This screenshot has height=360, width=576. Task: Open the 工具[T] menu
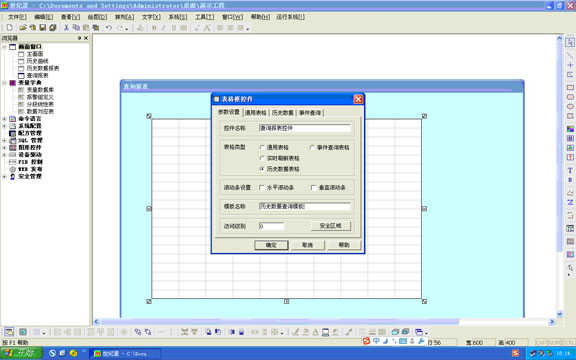tap(204, 17)
